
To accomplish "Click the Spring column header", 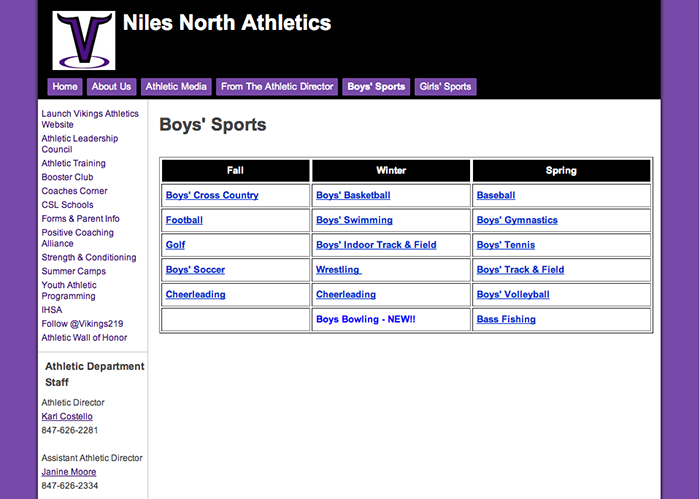I will pos(561,170).
